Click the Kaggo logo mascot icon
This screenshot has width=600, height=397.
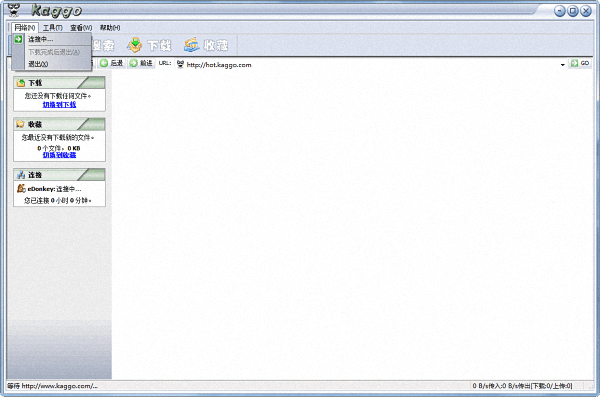click(x=14, y=10)
